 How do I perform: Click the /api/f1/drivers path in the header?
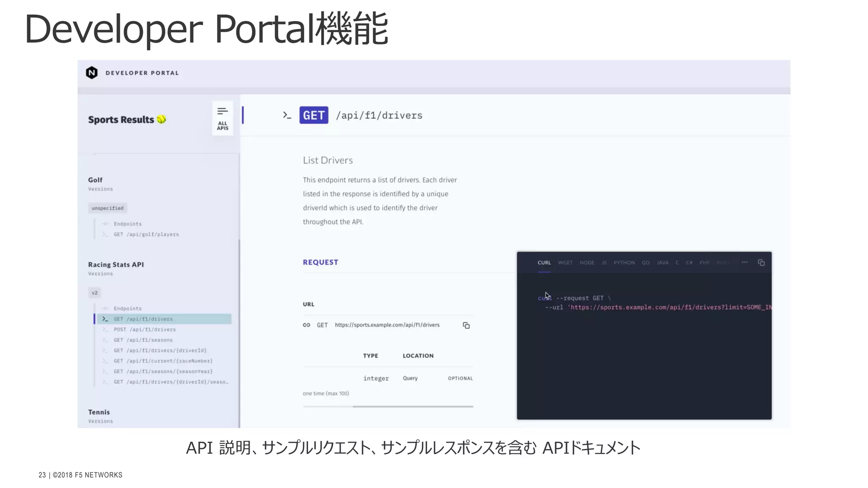pos(379,115)
